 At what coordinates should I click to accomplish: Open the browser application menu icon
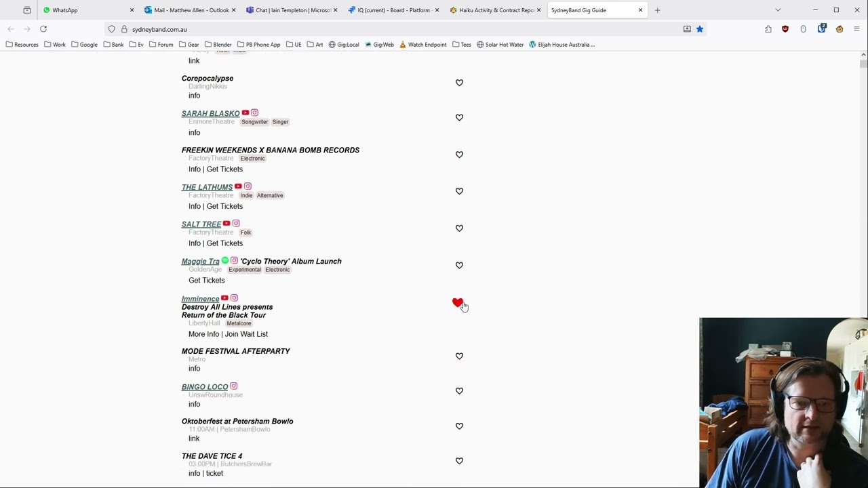(857, 29)
